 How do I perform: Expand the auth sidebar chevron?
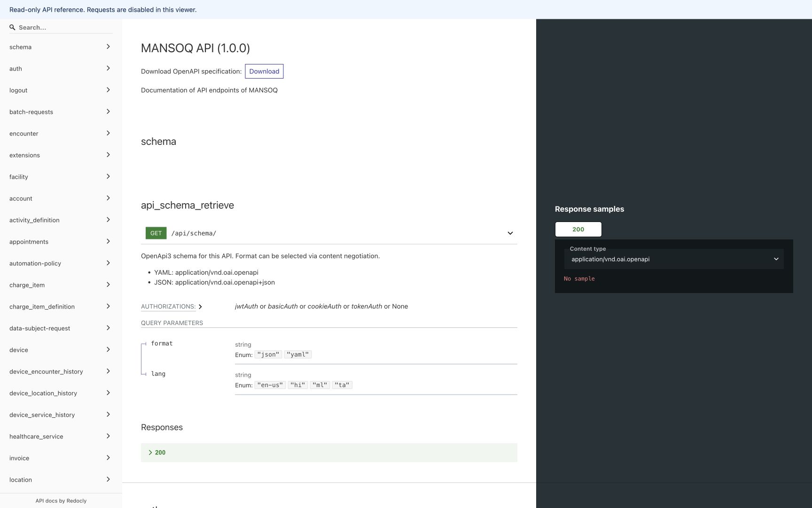coord(108,68)
